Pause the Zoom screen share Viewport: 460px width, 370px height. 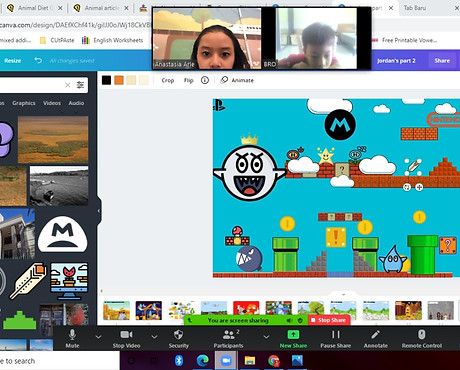(x=335, y=338)
